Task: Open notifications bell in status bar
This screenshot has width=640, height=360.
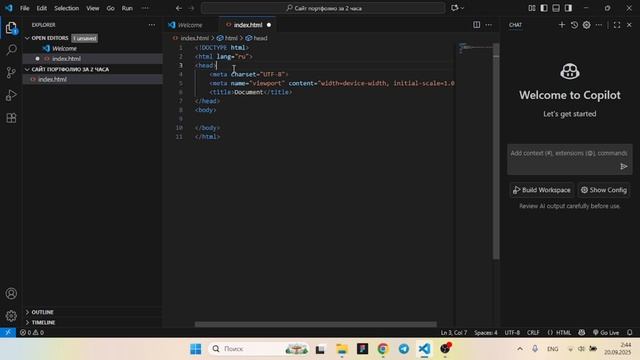Action: click(630, 332)
